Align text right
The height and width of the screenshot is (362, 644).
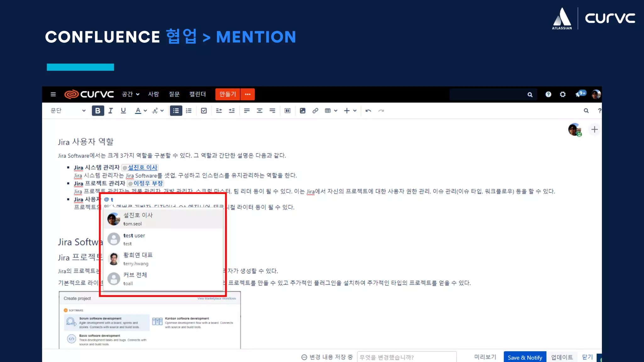pyautogui.click(x=272, y=111)
